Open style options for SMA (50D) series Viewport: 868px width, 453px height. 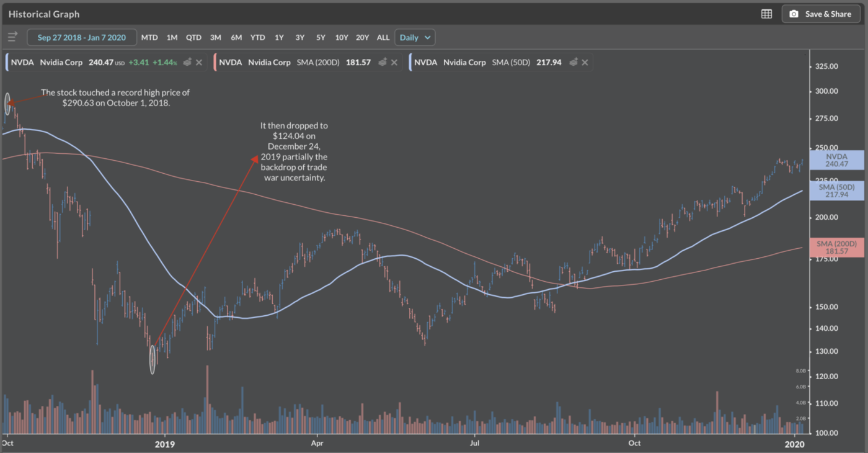573,63
